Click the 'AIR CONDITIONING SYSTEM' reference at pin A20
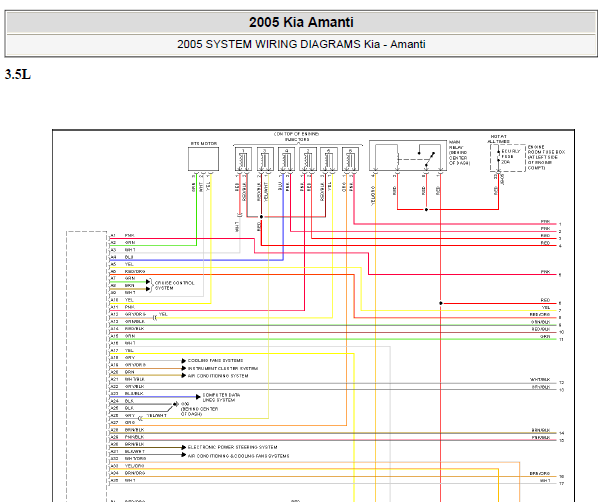Screen dimensions: 598x502 (218, 376)
